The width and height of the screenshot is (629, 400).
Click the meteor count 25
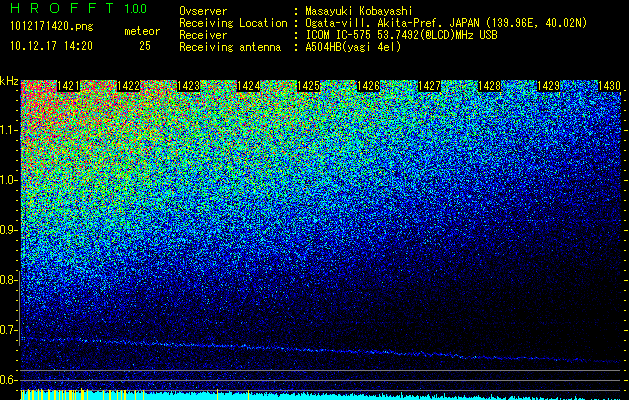145,46
